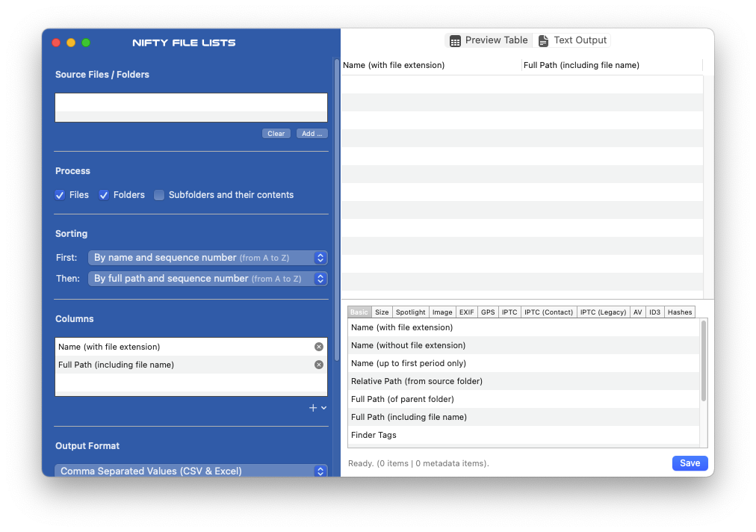Select the Image metadata tab
Image resolution: width=756 pixels, height=532 pixels.
[x=442, y=312]
